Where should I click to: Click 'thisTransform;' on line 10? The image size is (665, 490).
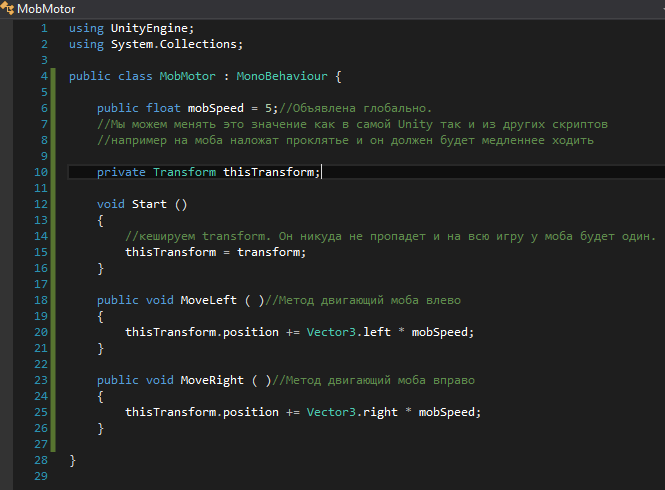click(x=271, y=172)
